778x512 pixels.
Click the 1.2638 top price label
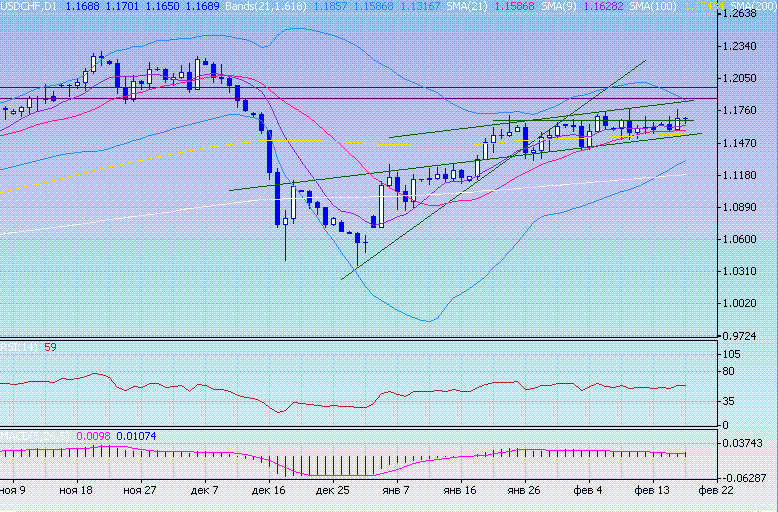(740, 14)
